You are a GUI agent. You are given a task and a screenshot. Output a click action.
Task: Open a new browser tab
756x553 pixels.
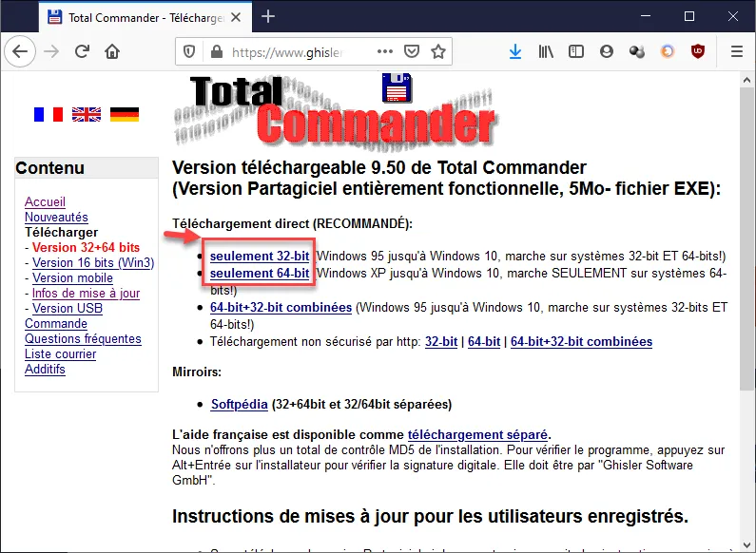click(268, 16)
